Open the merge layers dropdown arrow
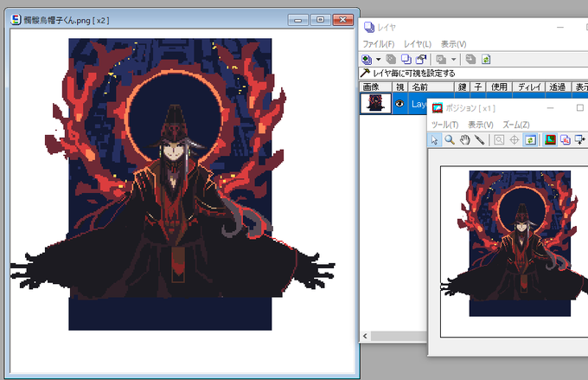The image size is (588, 380). tap(453, 60)
